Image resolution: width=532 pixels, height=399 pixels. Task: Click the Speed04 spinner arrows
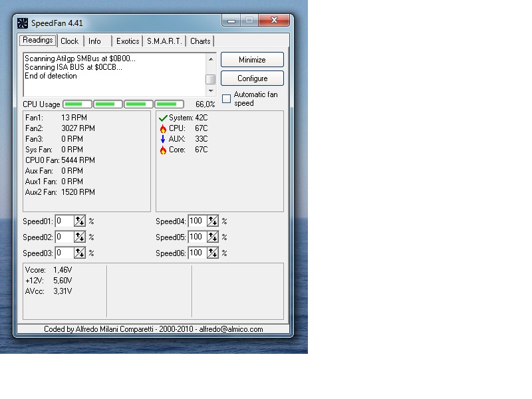coord(213,221)
